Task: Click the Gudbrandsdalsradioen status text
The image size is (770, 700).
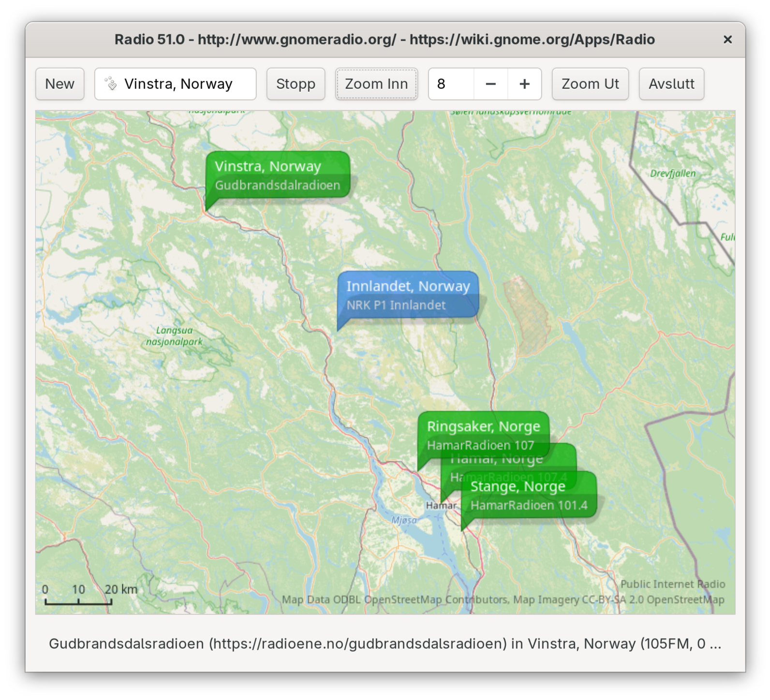Action: (x=385, y=644)
